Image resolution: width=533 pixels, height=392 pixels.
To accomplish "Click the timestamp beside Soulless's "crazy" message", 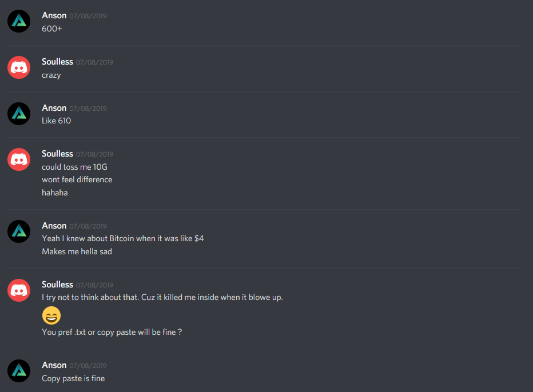I will pos(94,62).
